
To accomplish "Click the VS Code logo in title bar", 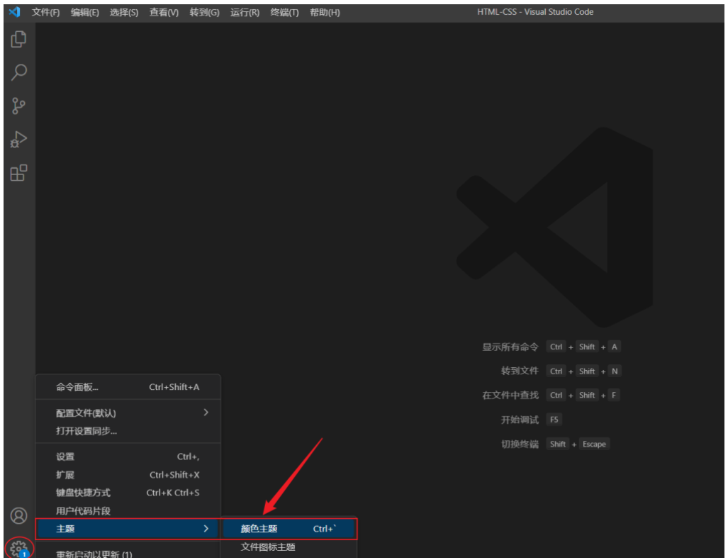I will pyautogui.click(x=14, y=11).
